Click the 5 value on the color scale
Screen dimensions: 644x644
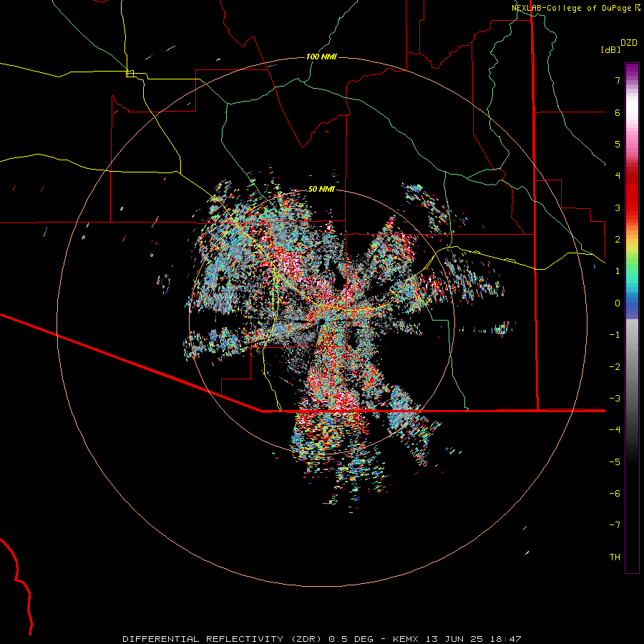click(618, 144)
